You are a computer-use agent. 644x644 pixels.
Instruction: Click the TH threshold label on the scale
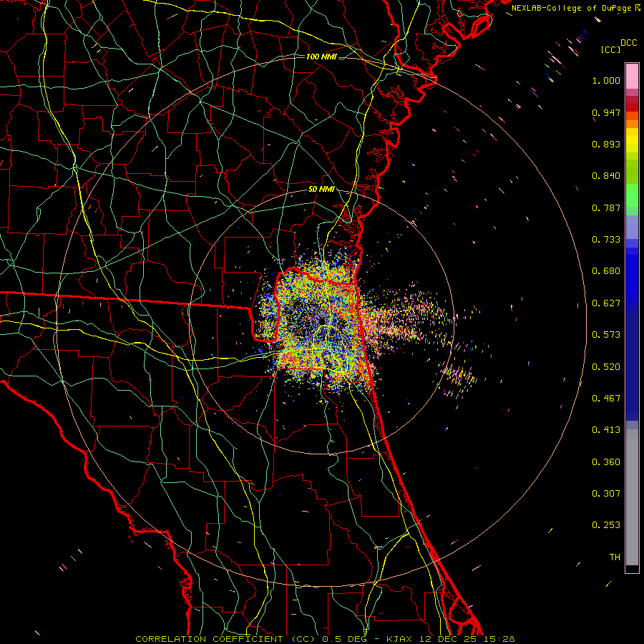pos(615,557)
